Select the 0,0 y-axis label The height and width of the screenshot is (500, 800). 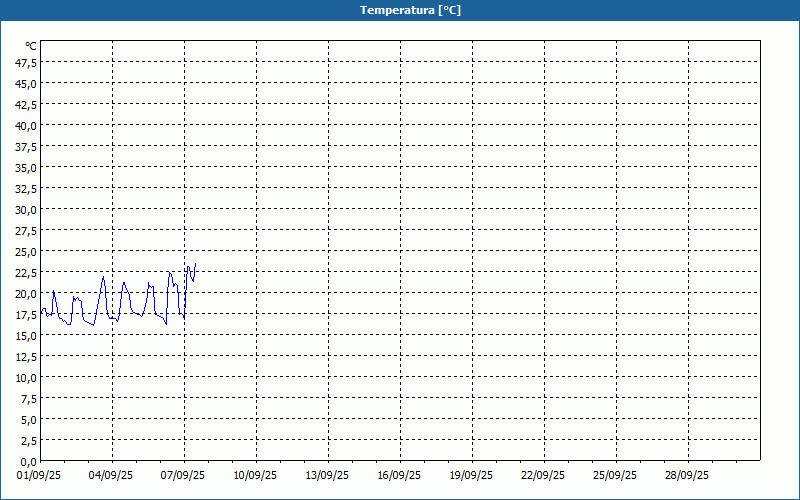click(29, 462)
